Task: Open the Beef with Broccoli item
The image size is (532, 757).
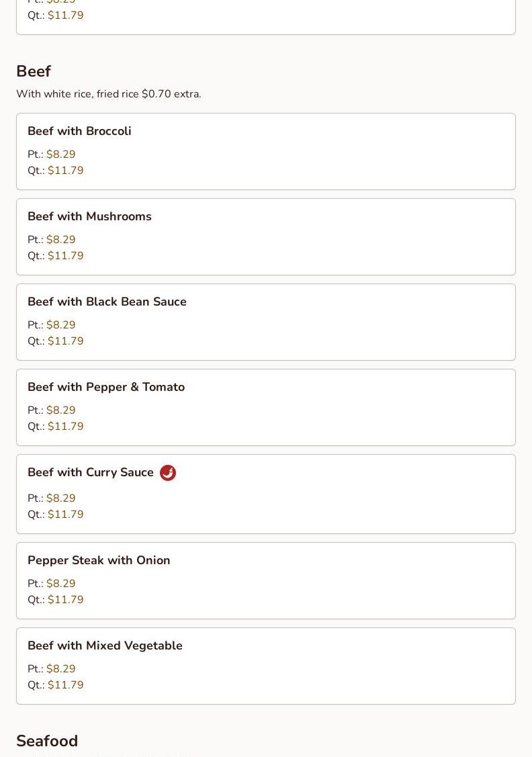Action: point(266,152)
